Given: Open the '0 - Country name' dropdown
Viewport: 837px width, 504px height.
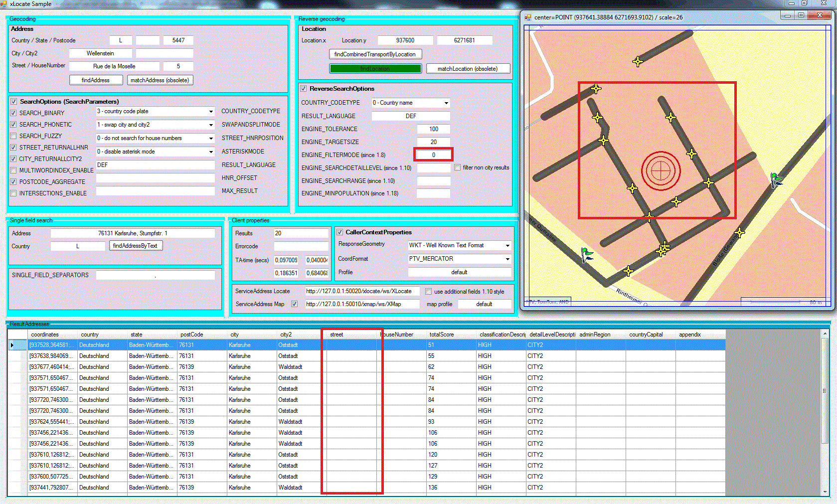Looking at the screenshot, I should click(x=446, y=103).
